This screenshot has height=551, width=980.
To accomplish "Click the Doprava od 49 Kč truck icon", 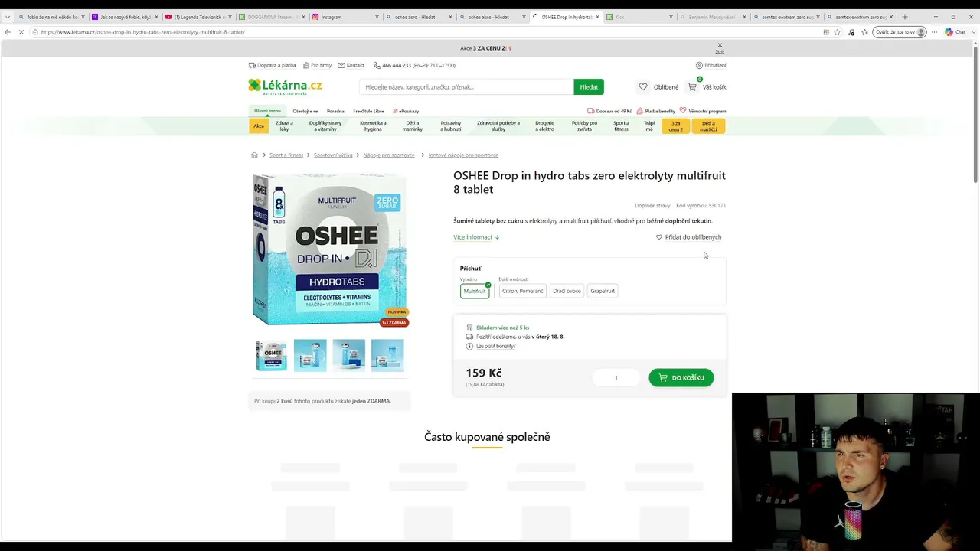I will point(591,111).
